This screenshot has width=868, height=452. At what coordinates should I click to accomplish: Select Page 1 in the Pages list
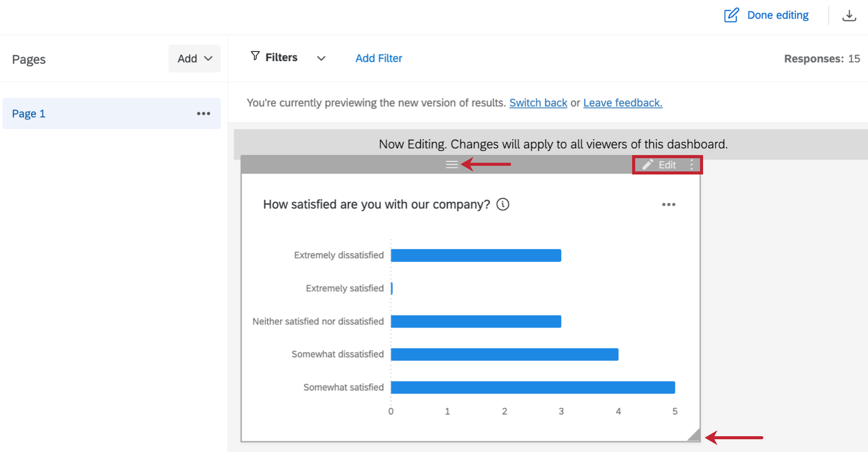tap(29, 114)
